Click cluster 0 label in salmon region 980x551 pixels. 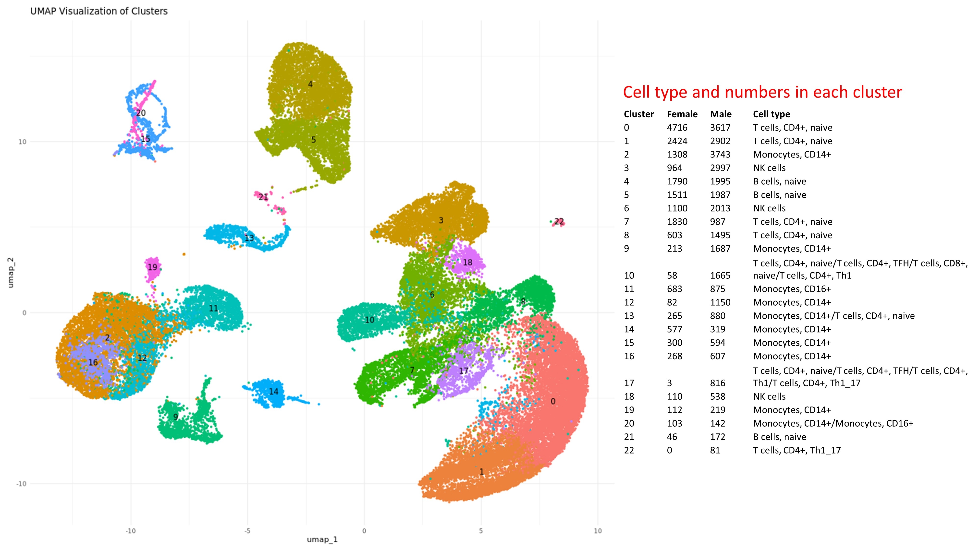pos(553,402)
